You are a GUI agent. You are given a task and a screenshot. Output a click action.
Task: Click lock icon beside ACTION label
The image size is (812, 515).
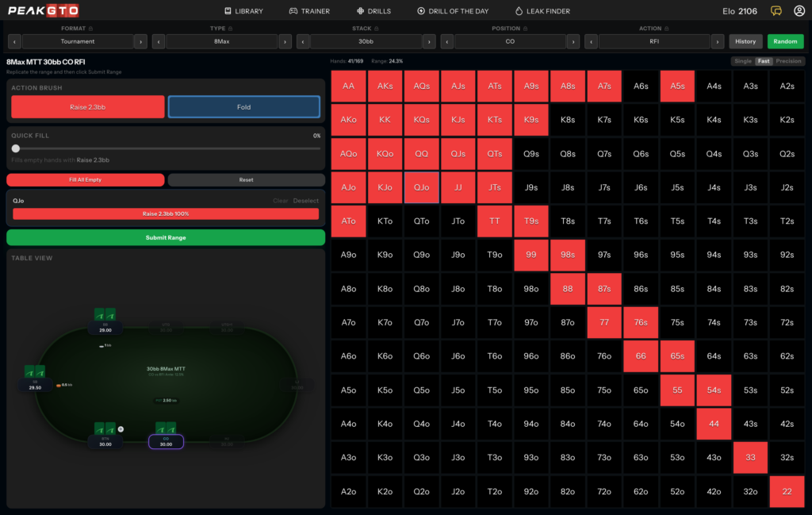[666, 29]
